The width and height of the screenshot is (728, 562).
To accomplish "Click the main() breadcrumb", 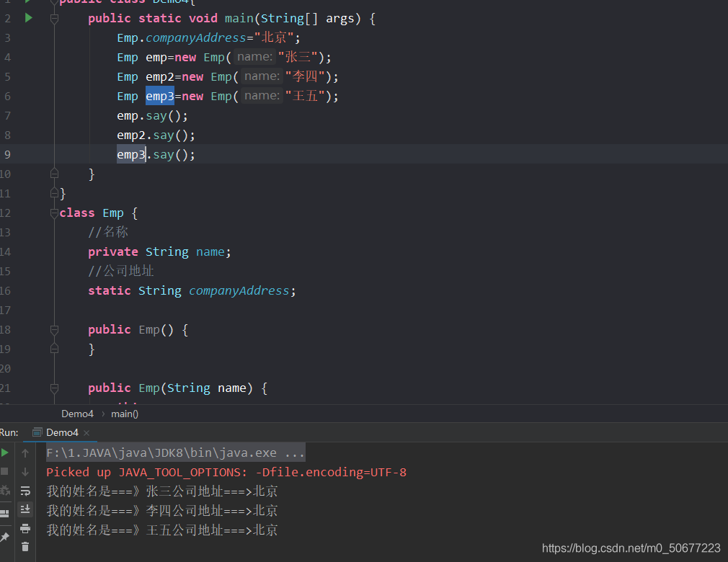I will [125, 414].
